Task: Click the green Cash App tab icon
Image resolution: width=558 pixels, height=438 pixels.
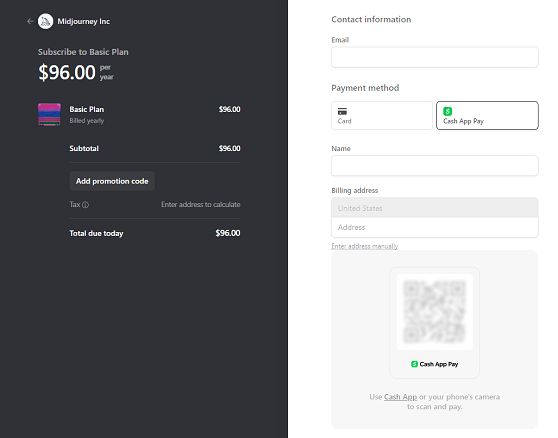Action: 448,111
